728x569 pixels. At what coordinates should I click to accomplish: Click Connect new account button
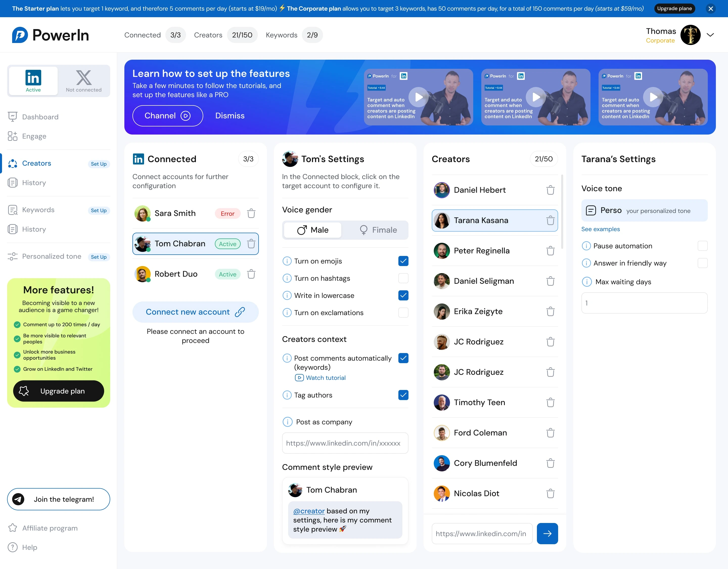[x=195, y=312]
